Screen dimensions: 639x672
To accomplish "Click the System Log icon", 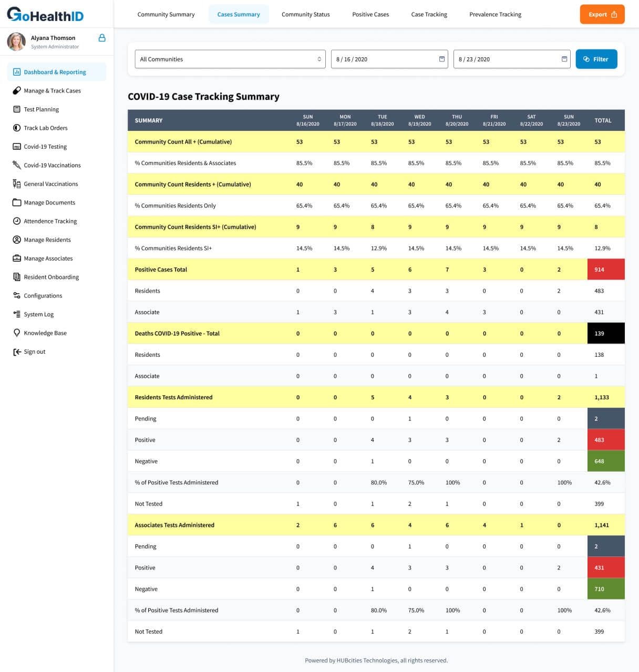I will 17,314.
